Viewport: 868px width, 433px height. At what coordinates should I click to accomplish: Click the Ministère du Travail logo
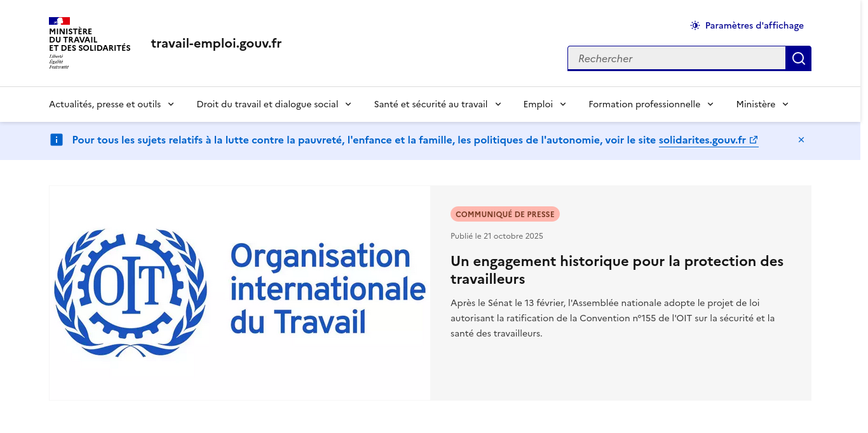pyautogui.click(x=89, y=43)
